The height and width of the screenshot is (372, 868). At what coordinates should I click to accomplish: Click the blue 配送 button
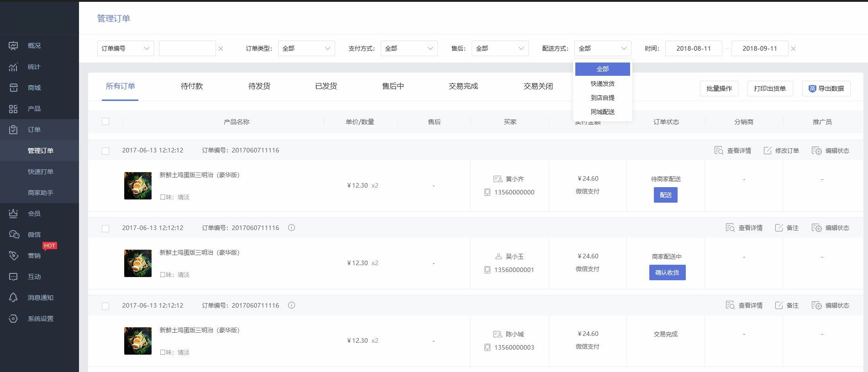[x=666, y=195]
